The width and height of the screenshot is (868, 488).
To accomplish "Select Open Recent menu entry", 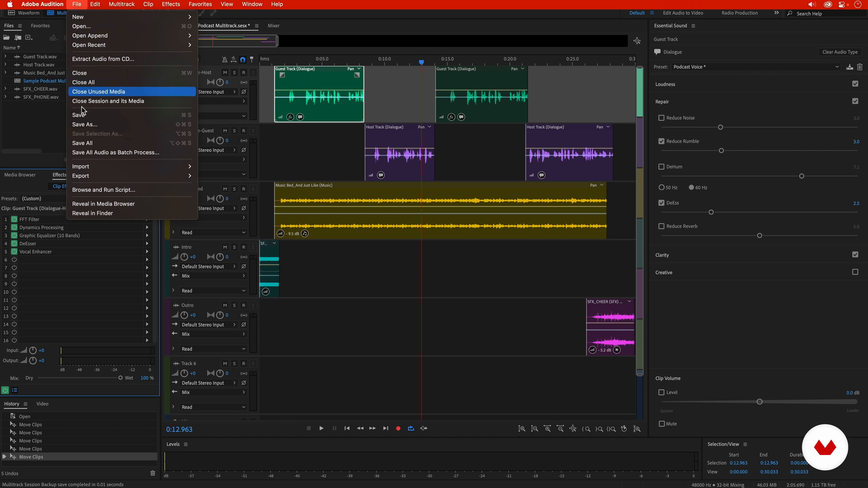I will tap(132, 45).
